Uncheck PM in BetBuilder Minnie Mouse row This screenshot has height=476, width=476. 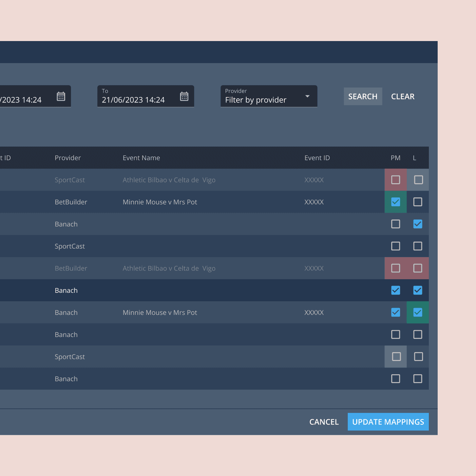[396, 202]
